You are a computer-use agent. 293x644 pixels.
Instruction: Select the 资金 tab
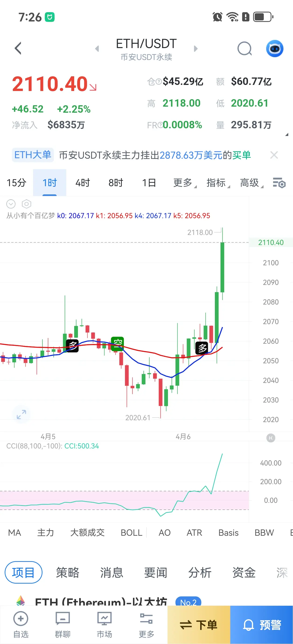244,573
